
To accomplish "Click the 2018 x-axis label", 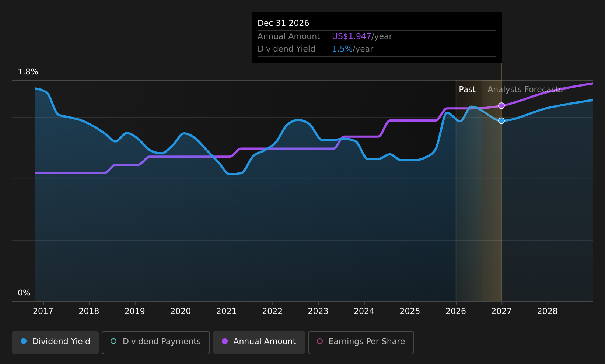I will (x=89, y=311).
